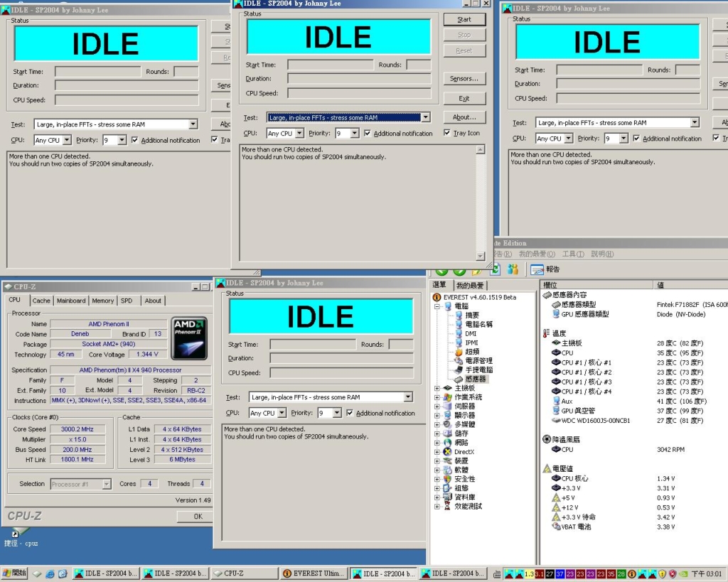
Task: Select the 資料庫 database icon in EVEREST tree
Action: (448, 497)
